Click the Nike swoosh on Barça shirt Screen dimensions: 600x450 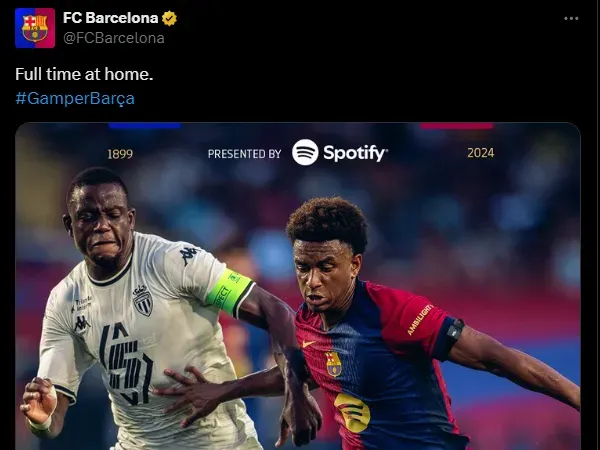[x=309, y=344]
